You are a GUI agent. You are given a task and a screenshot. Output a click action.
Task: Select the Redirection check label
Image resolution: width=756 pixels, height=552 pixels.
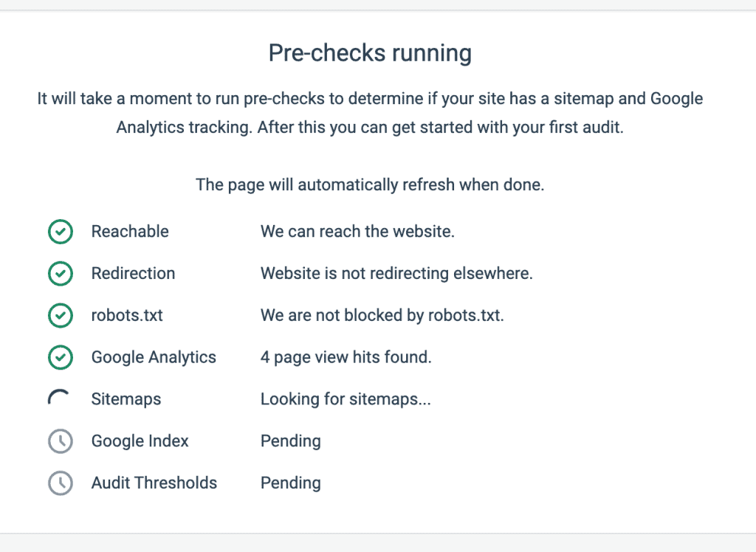click(x=133, y=273)
